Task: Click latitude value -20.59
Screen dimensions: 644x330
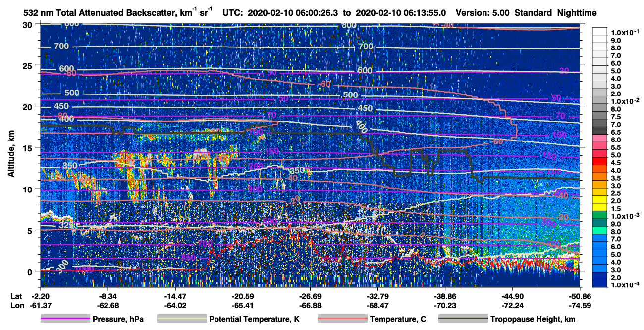Action: pos(243,296)
